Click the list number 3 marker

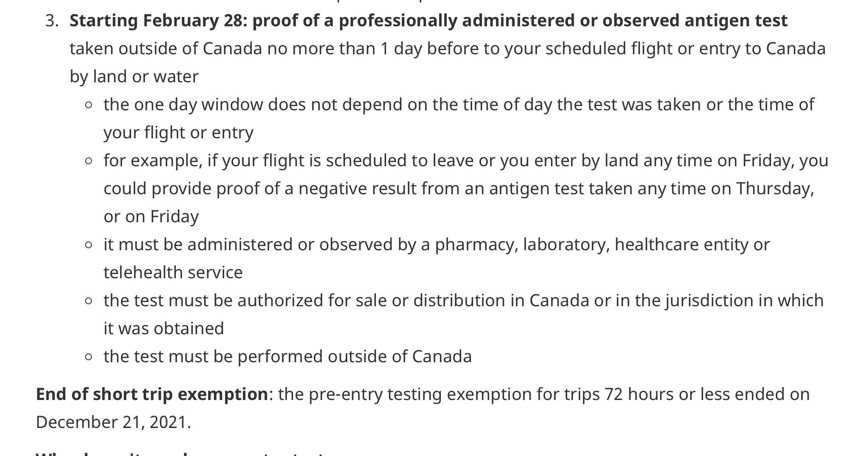pos(52,21)
